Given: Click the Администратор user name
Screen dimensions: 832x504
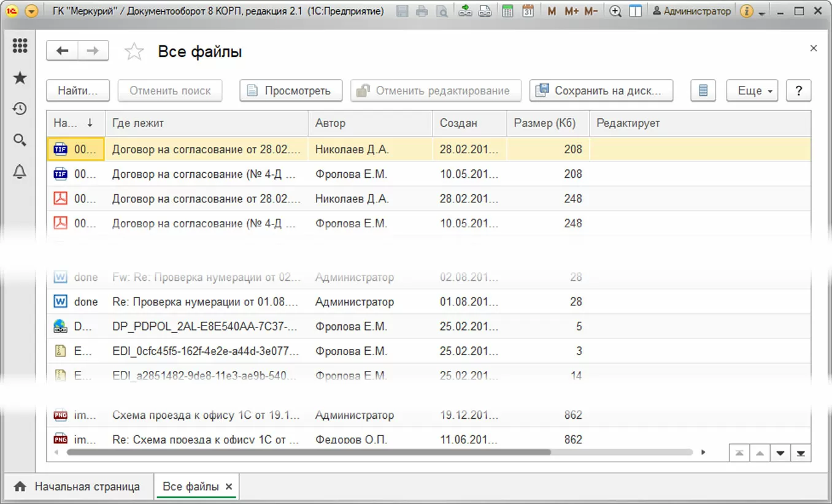Looking at the screenshot, I should 692,11.
